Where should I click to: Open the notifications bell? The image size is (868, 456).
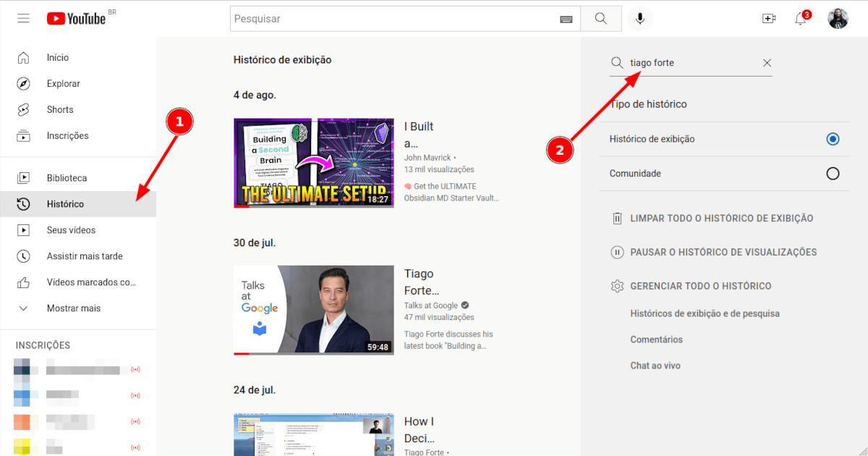tap(801, 19)
